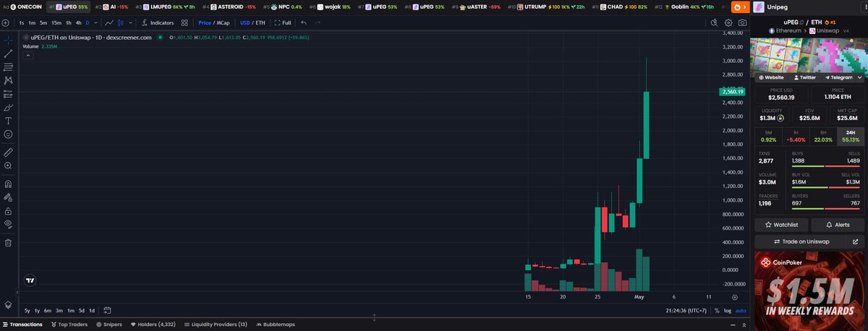Expand more timeframe intervals dropdown

pyautogui.click(x=97, y=22)
